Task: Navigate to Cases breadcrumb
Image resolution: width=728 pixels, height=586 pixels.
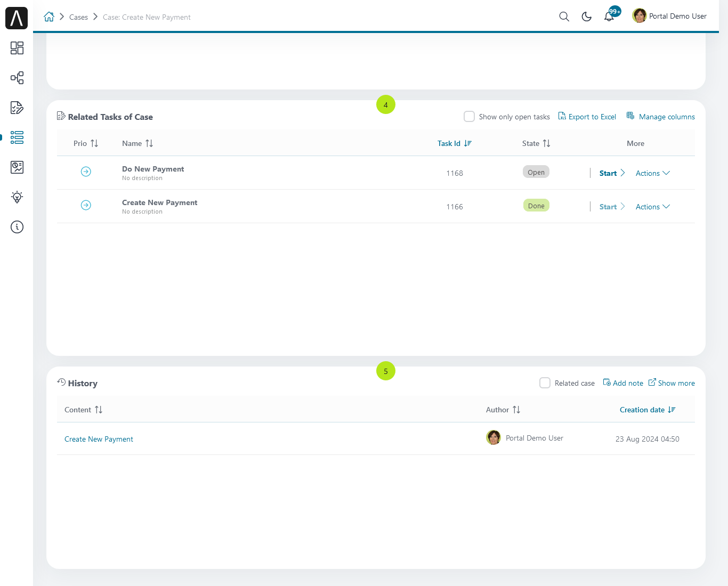Action: pyautogui.click(x=78, y=17)
